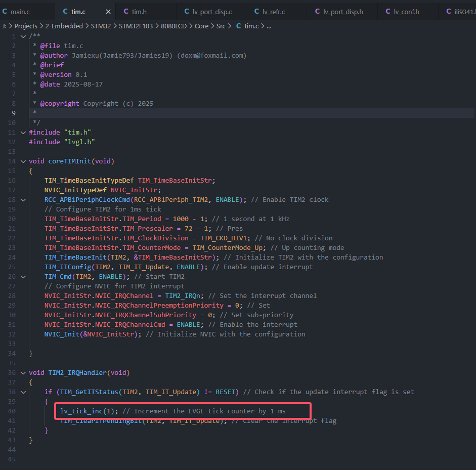476x470 pixels.
Task: Open the Core breadcrumb folder
Action: [201, 26]
